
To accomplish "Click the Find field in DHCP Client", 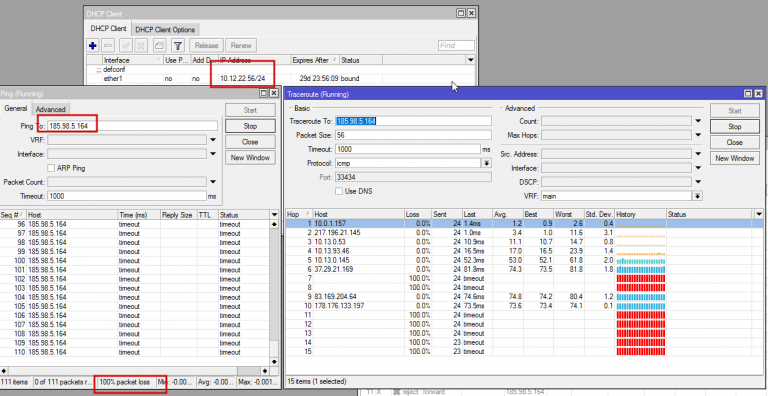I will click(x=456, y=46).
